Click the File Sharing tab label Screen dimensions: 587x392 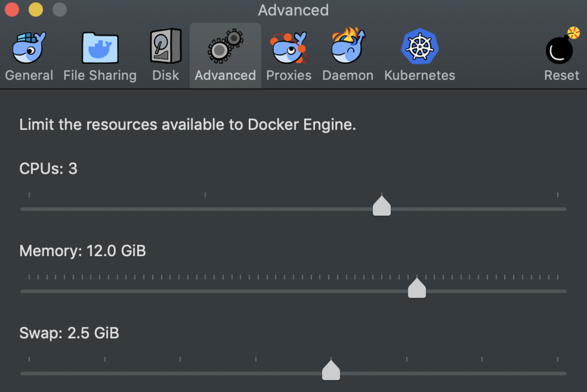(100, 75)
